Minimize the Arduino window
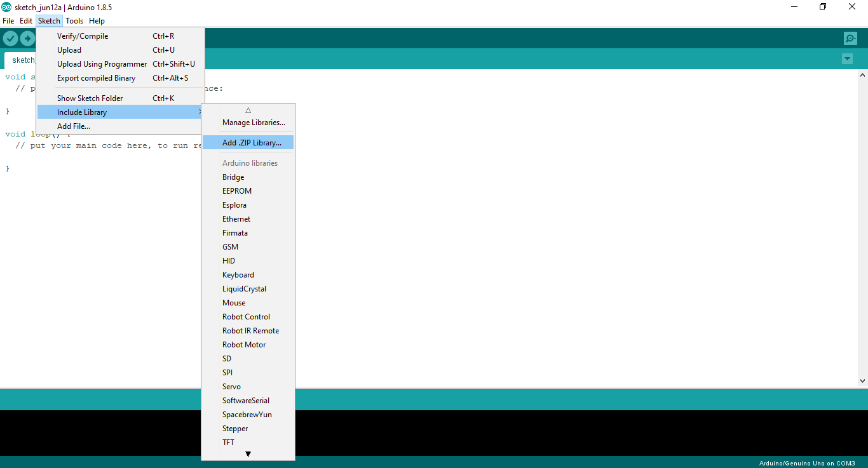Image resolution: width=868 pixels, height=468 pixels. 794,7
